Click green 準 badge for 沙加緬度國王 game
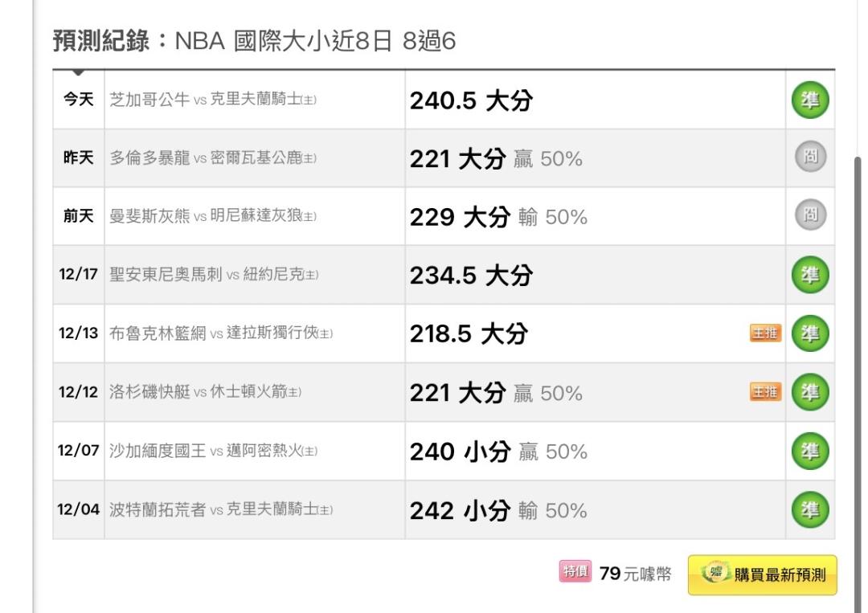This screenshot has width=868, height=613. click(x=810, y=452)
